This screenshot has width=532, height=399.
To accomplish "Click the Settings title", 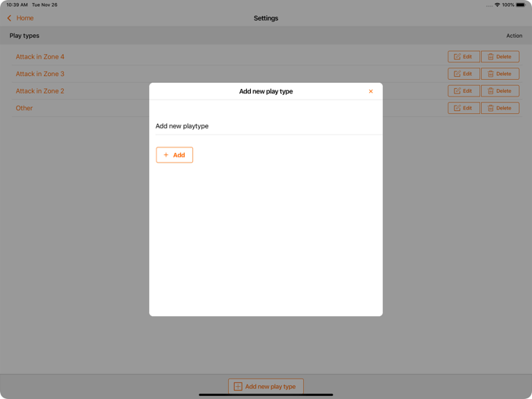I will click(266, 18).
